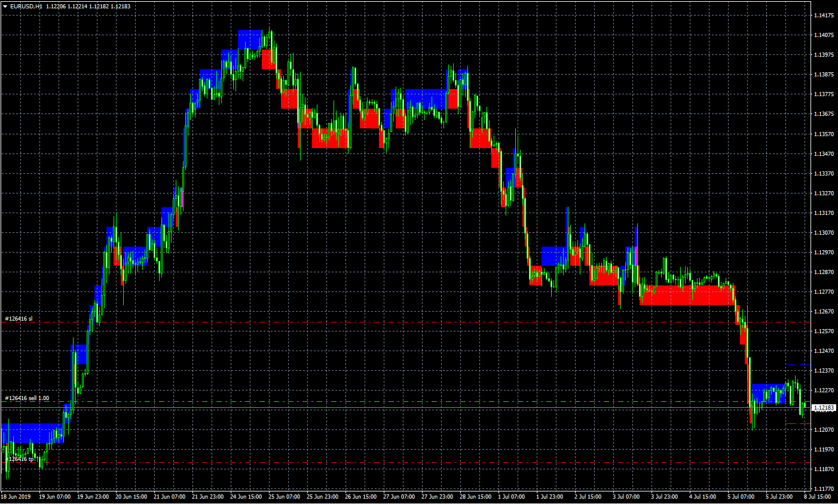Select the #126416 sell 1.00 order label
This screenshot has width=838, height=504.
click(x=27, y=398)
